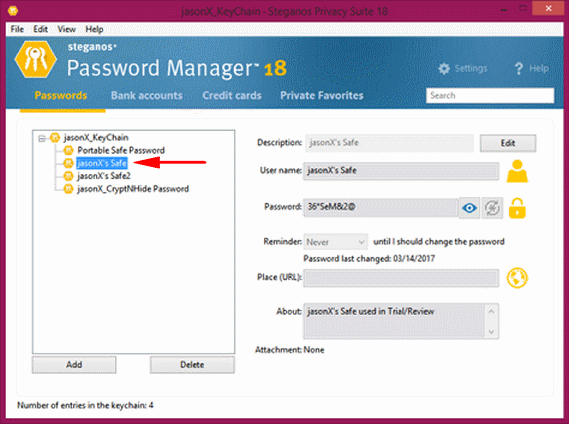Click the yellow padlock icon
The width and height of the screenshot is (569, 424).
pyautogui.click(x=517, y=208)
